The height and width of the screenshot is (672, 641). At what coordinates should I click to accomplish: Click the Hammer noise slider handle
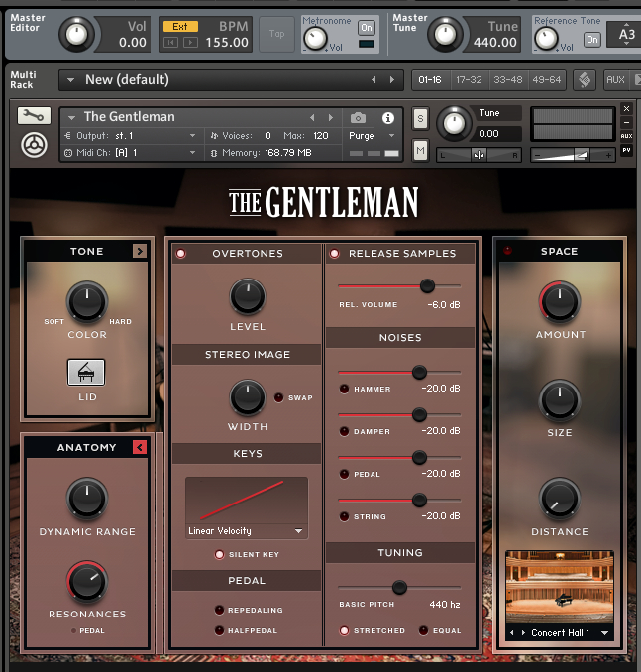tap(419, 372)
